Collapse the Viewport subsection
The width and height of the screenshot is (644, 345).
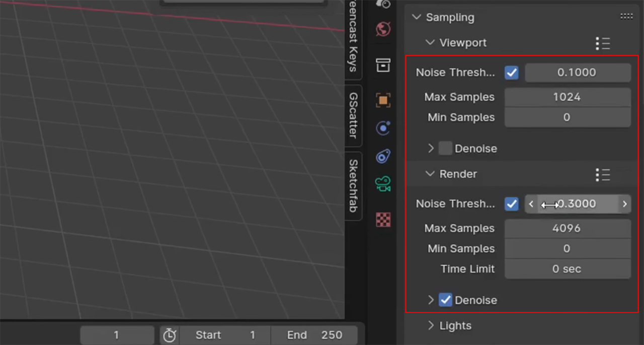(x=431, y=43)
